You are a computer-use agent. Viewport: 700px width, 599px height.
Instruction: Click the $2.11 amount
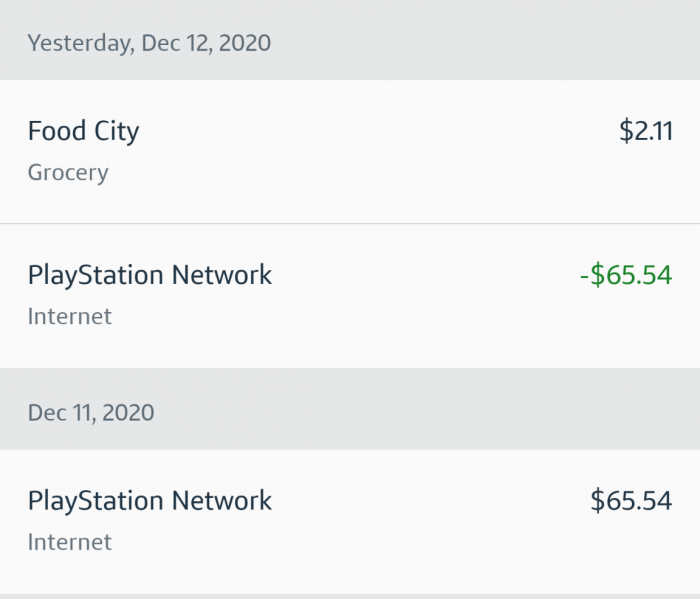pos(645,131)
